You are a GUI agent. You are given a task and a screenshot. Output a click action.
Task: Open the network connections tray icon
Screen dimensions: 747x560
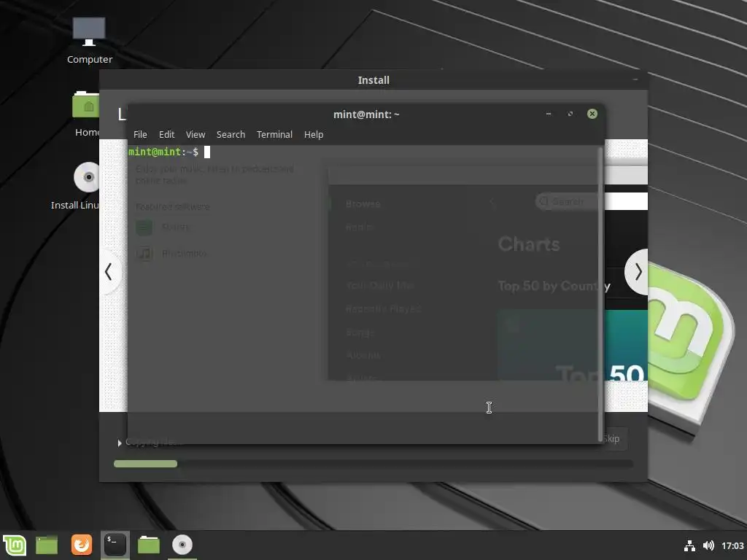pyautogui.click(x=689, y=545)
